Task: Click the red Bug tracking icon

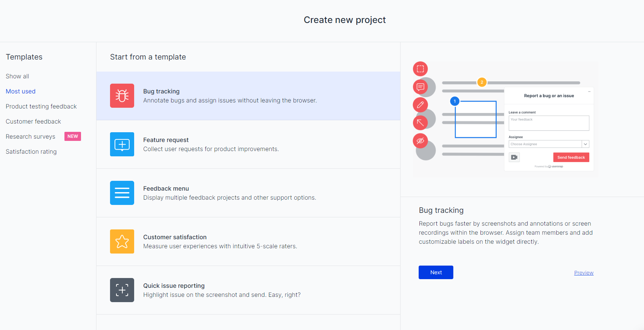Action: coord(122,96)
